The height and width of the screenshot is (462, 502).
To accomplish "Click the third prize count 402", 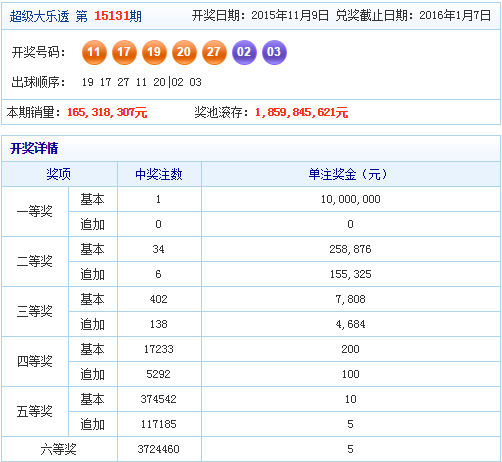I will click(x=158, y=299).
